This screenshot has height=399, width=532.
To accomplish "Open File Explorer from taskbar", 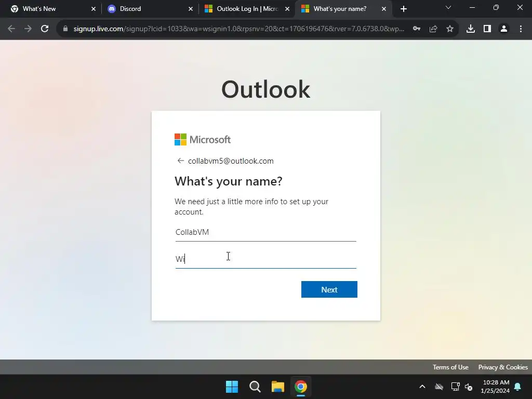I will 277,387.
